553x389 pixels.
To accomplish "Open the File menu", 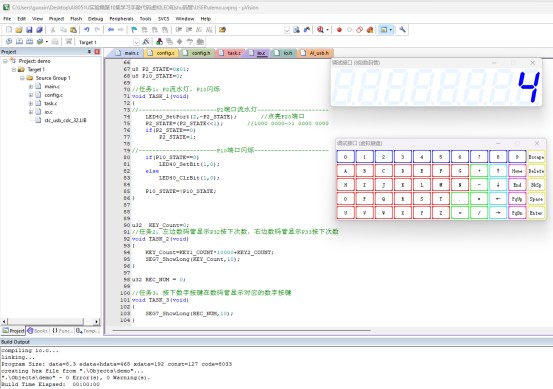I will click(x=7, y=19).
